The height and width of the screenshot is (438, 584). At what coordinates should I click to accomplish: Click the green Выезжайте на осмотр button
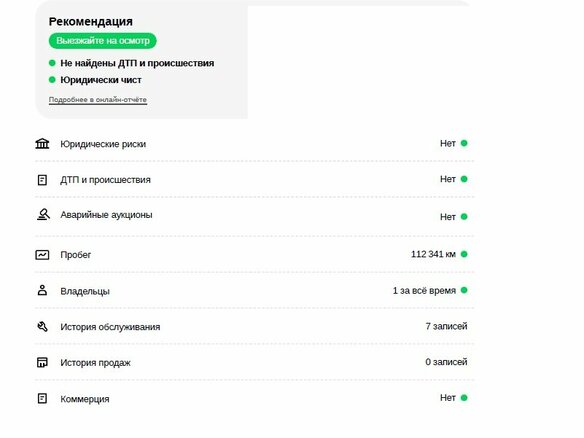pyautogui.click(x=103, y=41)
